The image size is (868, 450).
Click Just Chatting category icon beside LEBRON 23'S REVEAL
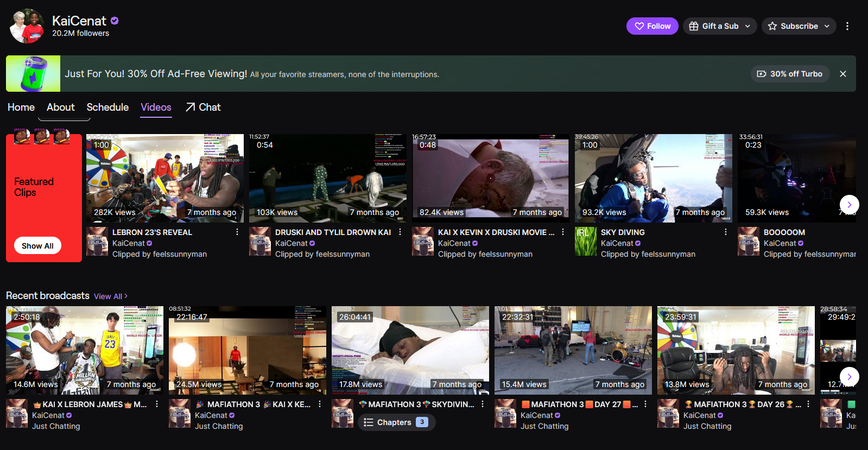pos(97,242)
